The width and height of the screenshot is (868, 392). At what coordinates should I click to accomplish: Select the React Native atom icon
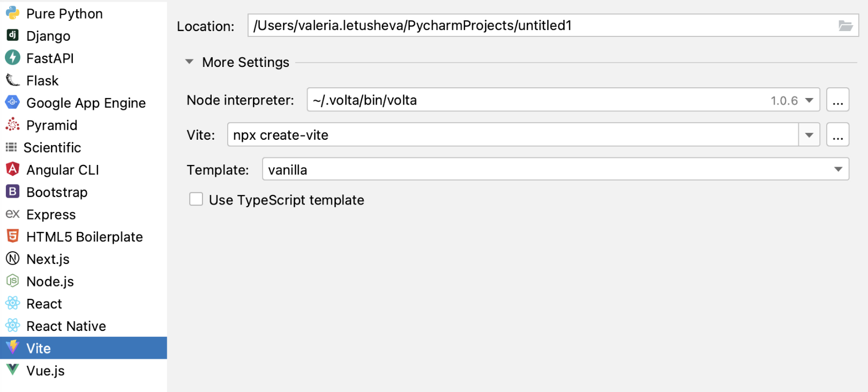tap(12, 325)
